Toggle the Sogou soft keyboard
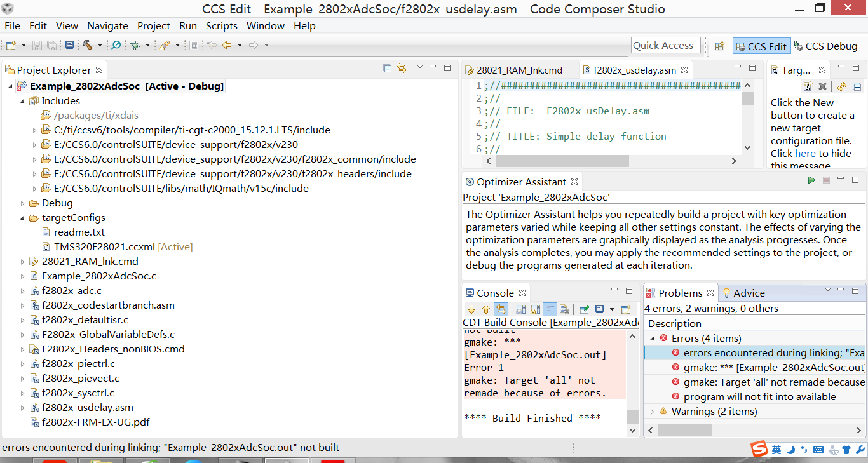The image size is (868, 463). 818,450
